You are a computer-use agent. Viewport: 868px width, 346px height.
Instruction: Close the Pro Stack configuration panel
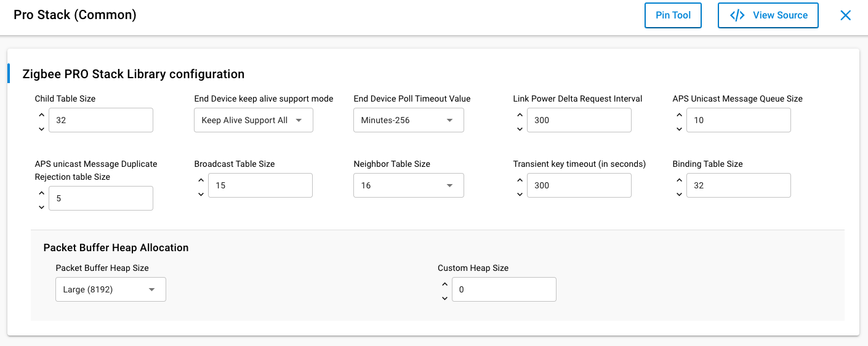(845, 15)
